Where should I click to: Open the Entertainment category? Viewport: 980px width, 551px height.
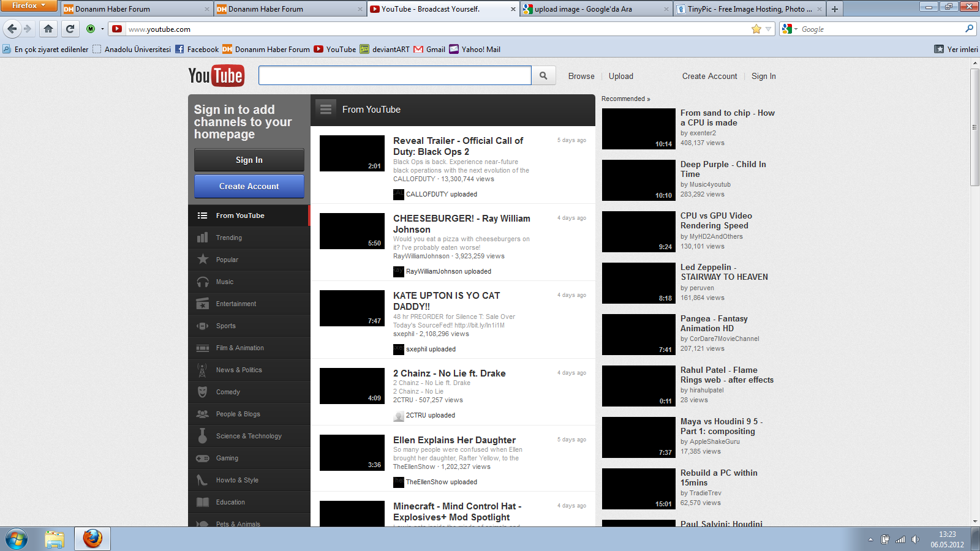pyautogui.click(x=249, y=304)
